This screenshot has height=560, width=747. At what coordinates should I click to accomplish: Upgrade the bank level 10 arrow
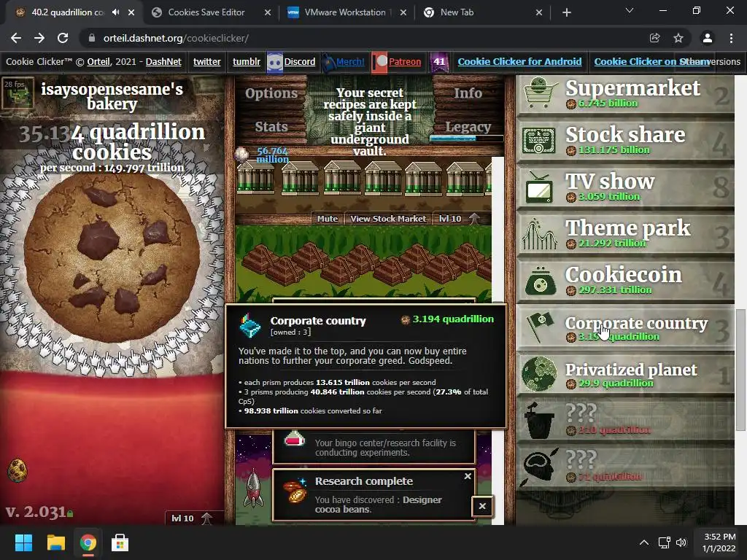(x=474, y=219)
